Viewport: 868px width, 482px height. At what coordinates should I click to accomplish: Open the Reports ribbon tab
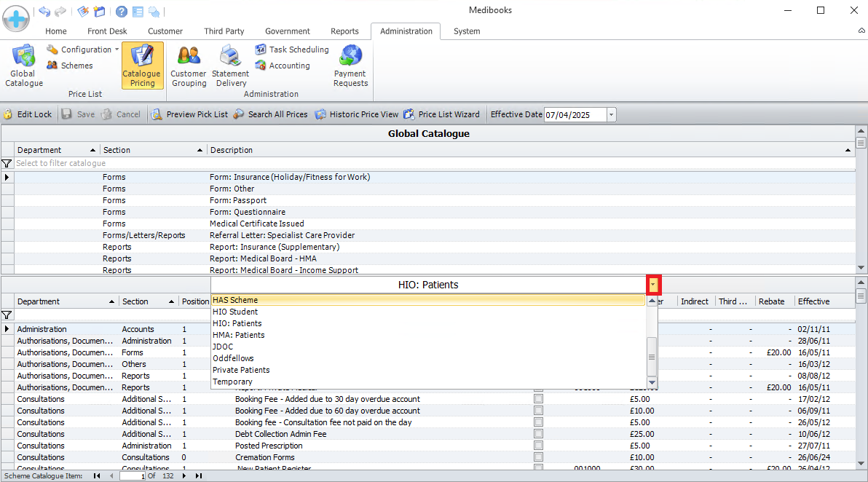pos(344,31)
